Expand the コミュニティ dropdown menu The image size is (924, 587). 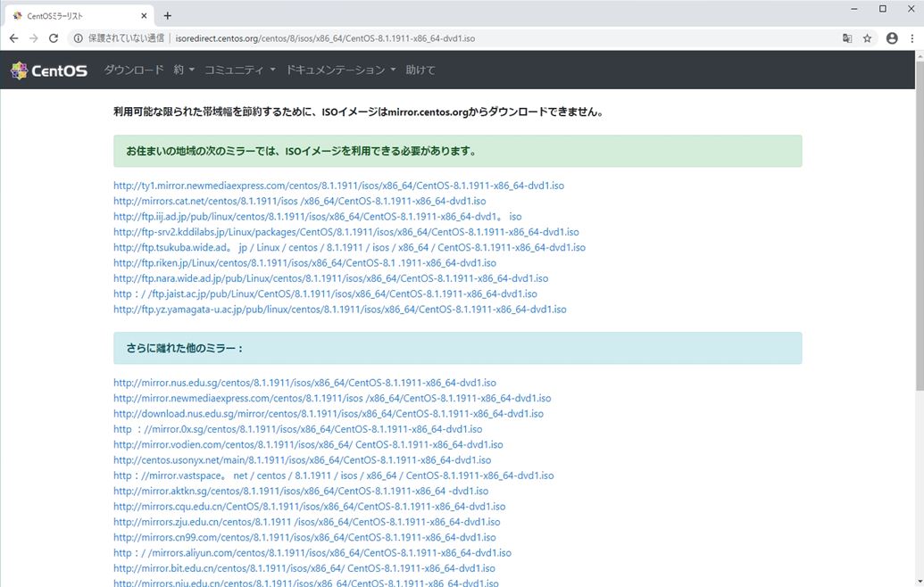click(240, 70)
